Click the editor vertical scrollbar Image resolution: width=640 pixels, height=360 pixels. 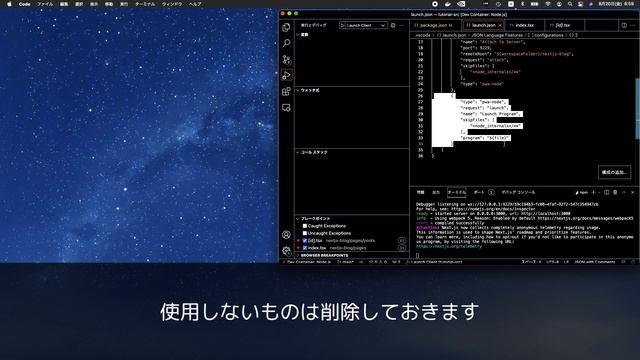(x=637, y=109)
